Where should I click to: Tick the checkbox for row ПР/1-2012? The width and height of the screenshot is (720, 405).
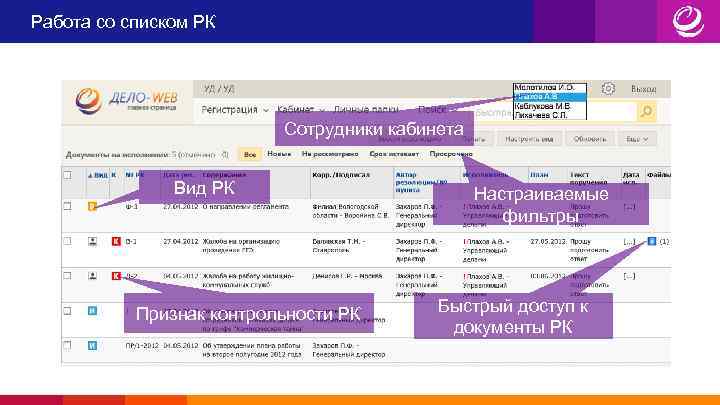point(68,345)
